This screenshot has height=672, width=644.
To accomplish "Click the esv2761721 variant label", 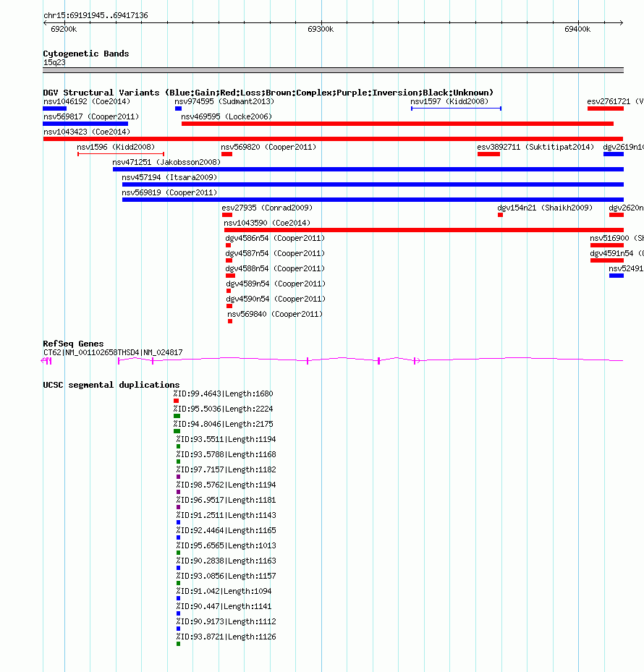I will [615, 101].
